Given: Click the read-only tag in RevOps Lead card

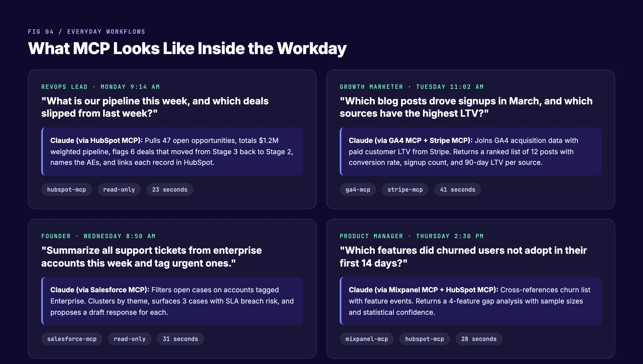Looking at the screenshot, I should [x=119, y=189].
